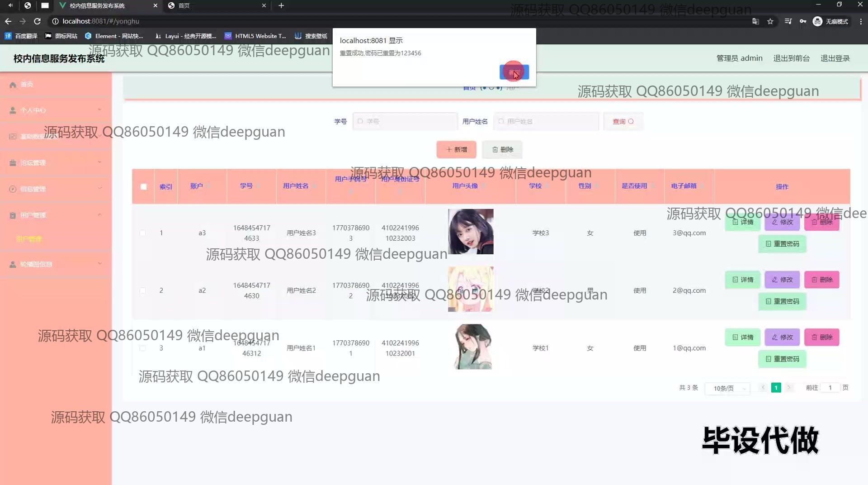868x485 pixels.
Task: Open a new browser tab
Action: coord(281,5)
